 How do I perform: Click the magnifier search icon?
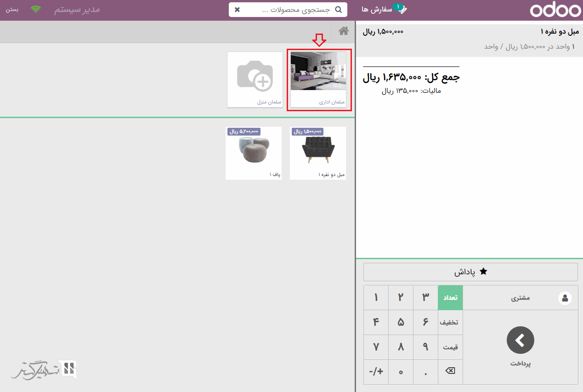[339, 10]
